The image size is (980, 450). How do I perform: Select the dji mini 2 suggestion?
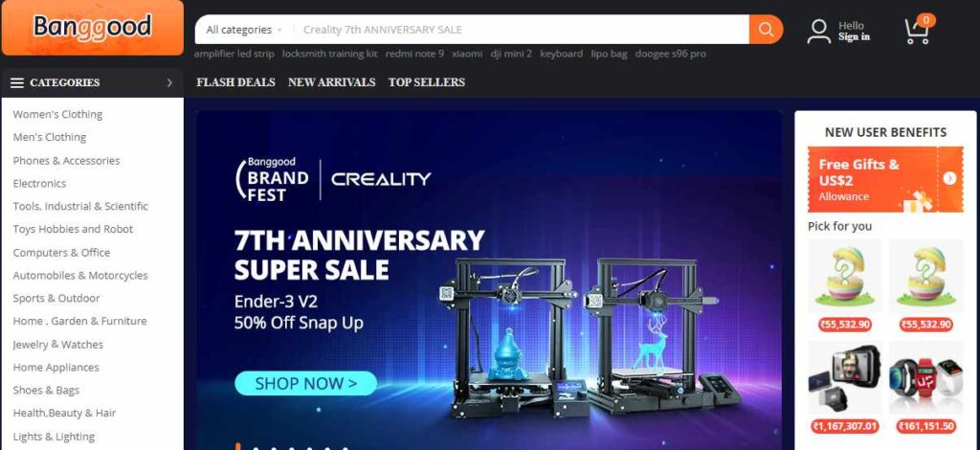tap(511, 54)
